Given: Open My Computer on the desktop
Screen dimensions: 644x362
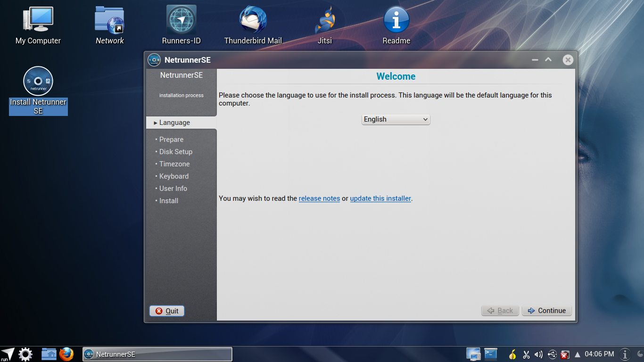Looking at the screenshot, I should click(38, 19).
